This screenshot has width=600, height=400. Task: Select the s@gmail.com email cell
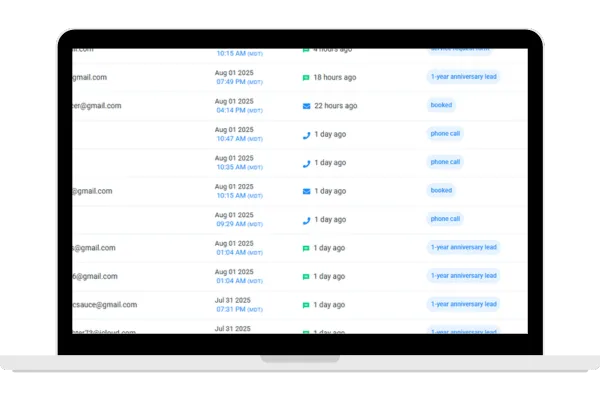(94, 248)
